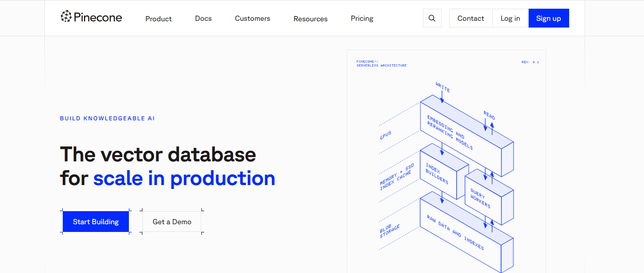This screenshot has height=273, width=644.
Task: Expand the Resources menu
Action: pos(310,19)
